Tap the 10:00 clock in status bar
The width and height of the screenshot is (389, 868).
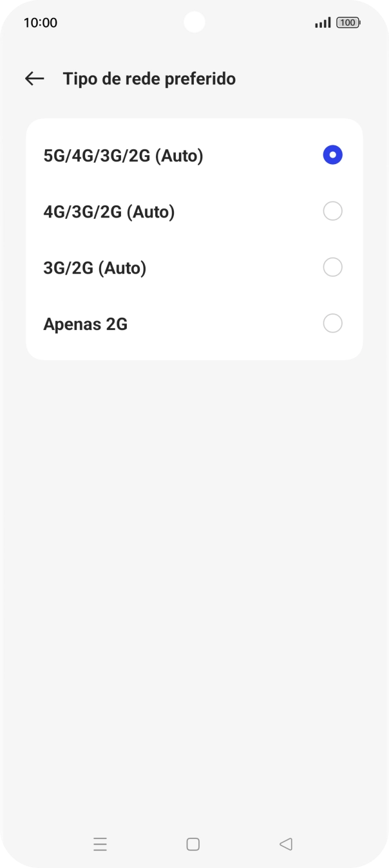(x=41, y=23)
